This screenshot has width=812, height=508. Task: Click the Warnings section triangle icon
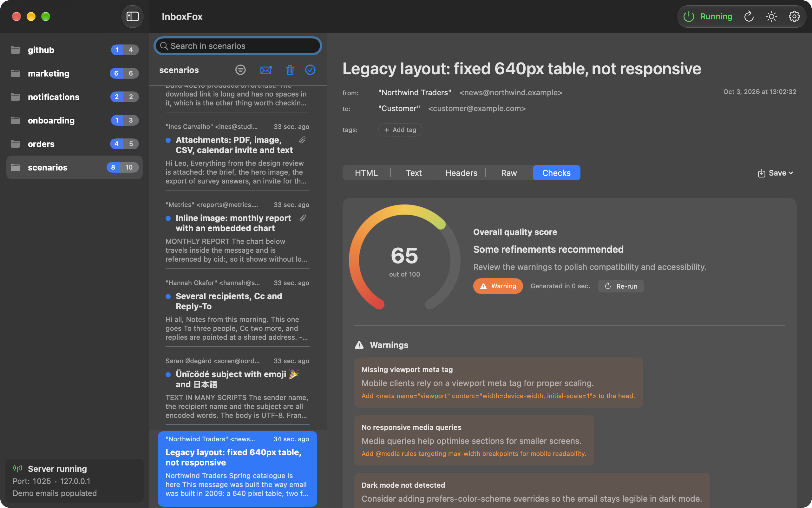click(x=359, y=345)
